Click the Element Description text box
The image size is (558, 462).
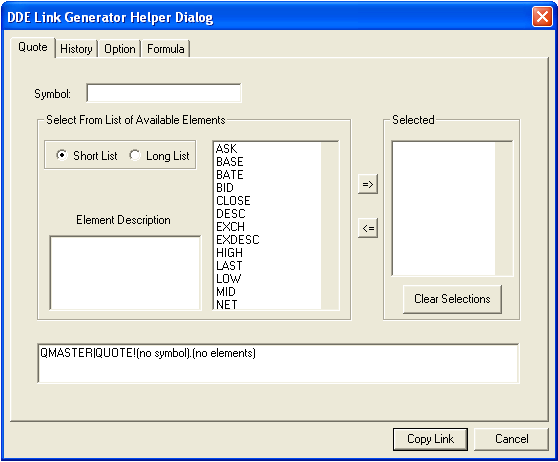pyautogui.click(x=125, y=273)
